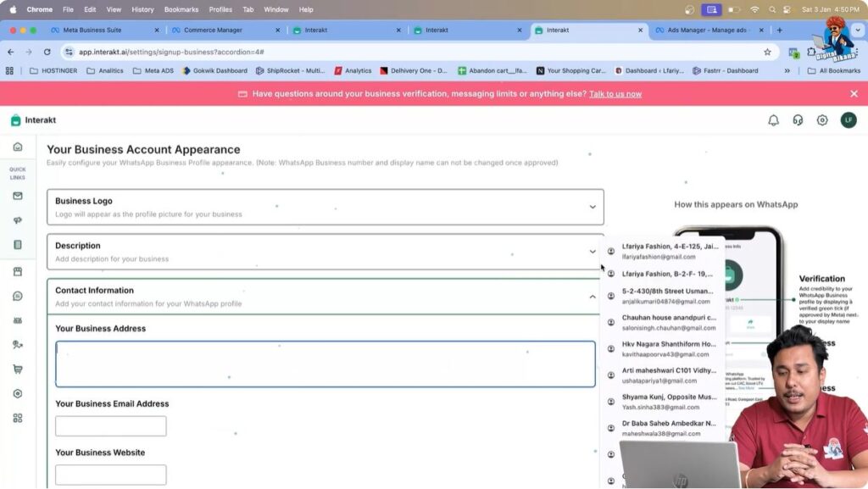Close the active Interakt tab
This screenshot has width=868, height=489.
(x=640, y=30)
